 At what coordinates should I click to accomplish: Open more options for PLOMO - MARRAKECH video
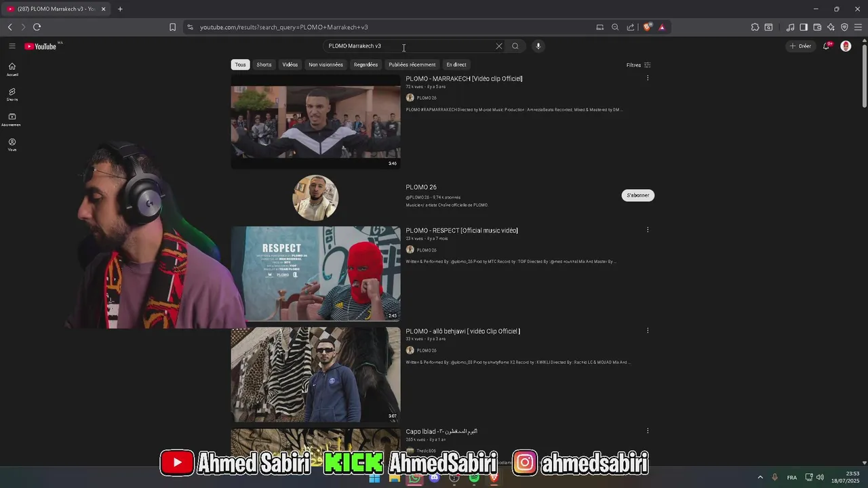[x=648, y=78]
